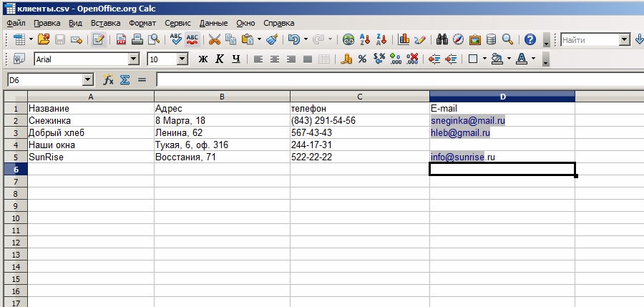Viewport: 644px width, 307px height.
Task: Click the sneginka@mail.ru email link
Action: tap(468, 121)
